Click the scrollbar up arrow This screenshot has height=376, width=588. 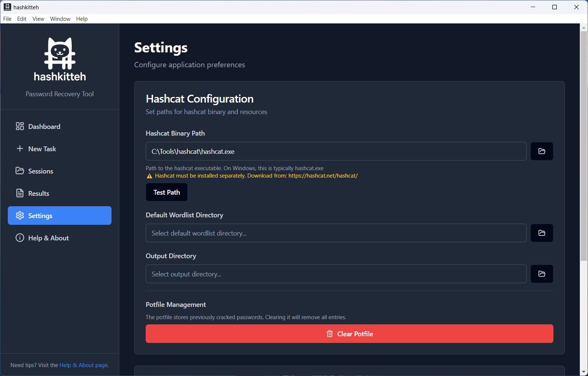(x=584, y=27)
